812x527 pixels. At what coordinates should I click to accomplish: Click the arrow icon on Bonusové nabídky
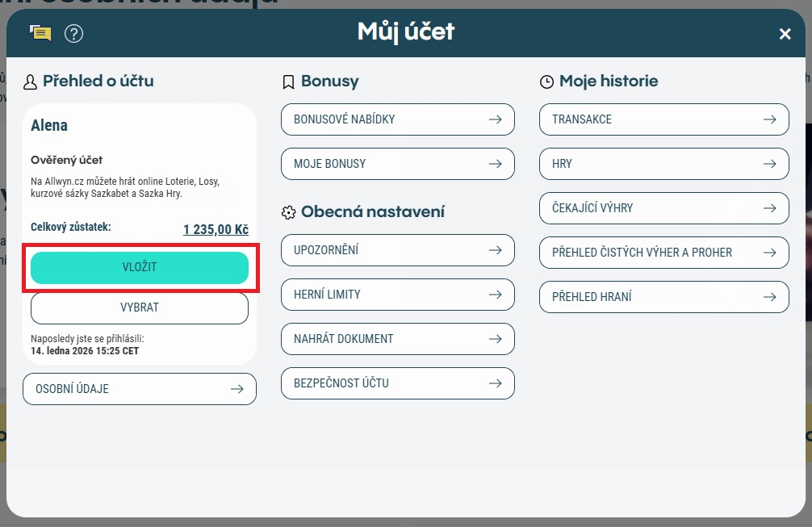pos(495,119)
